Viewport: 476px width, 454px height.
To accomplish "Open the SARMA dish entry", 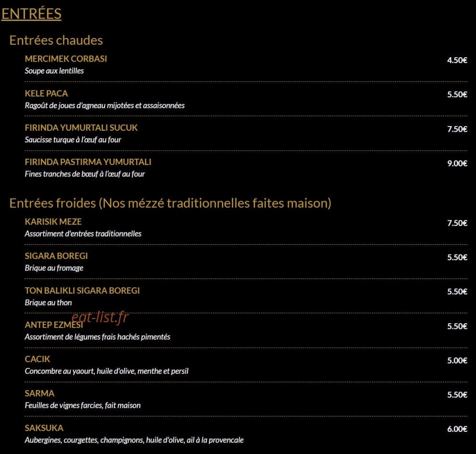I will (39, 393).
